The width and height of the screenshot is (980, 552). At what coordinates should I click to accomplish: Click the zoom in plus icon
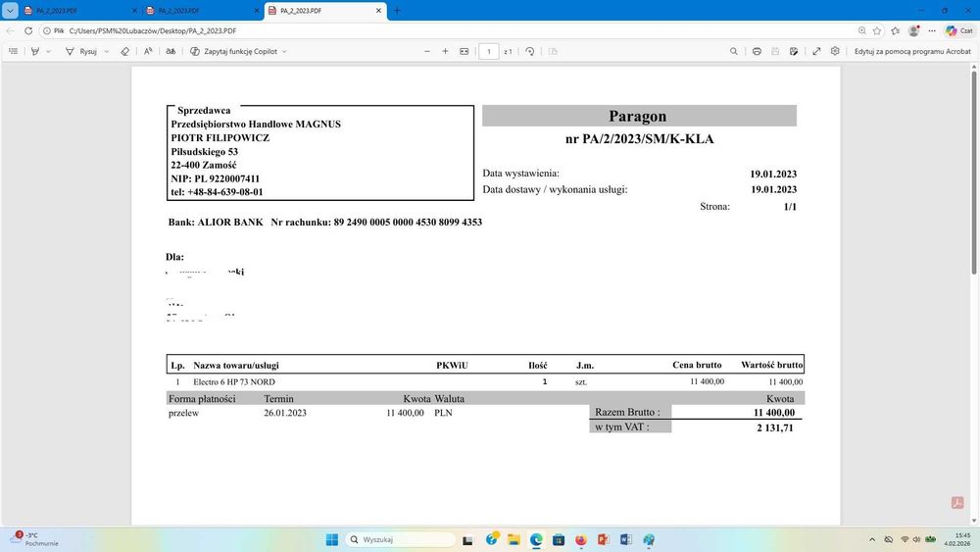pos(445,51)
